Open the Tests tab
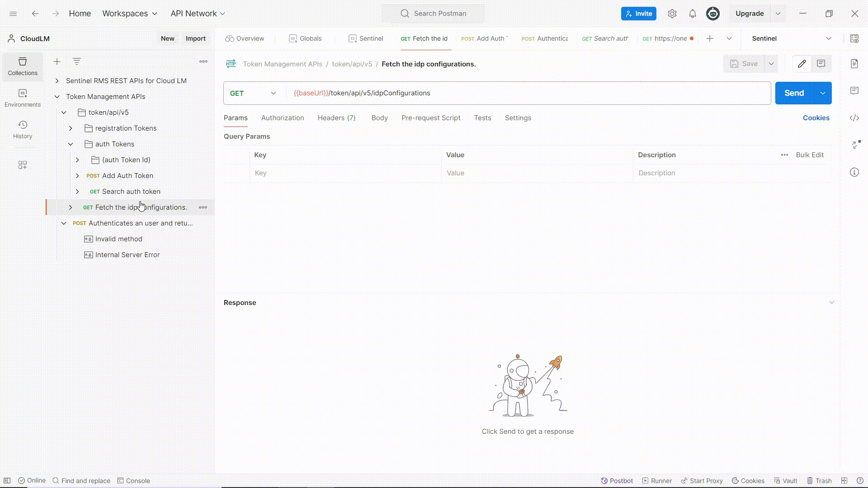The image size is (868, 488). pos(482,118)
